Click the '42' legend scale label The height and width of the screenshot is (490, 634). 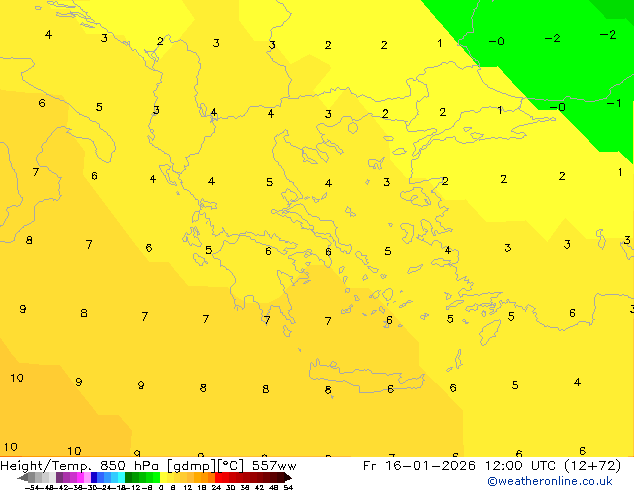[x=260, y=487]
